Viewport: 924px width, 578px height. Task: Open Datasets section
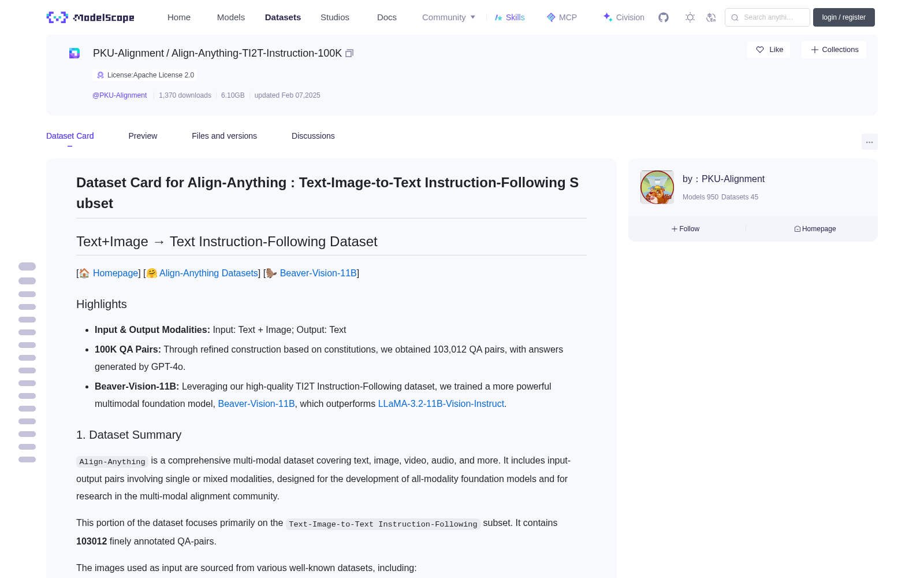(x=283, y=17)
